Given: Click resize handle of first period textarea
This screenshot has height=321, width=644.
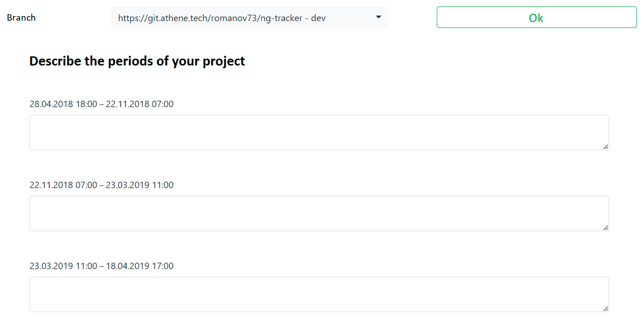Looking at the screenshot, I should coord(605,147).
